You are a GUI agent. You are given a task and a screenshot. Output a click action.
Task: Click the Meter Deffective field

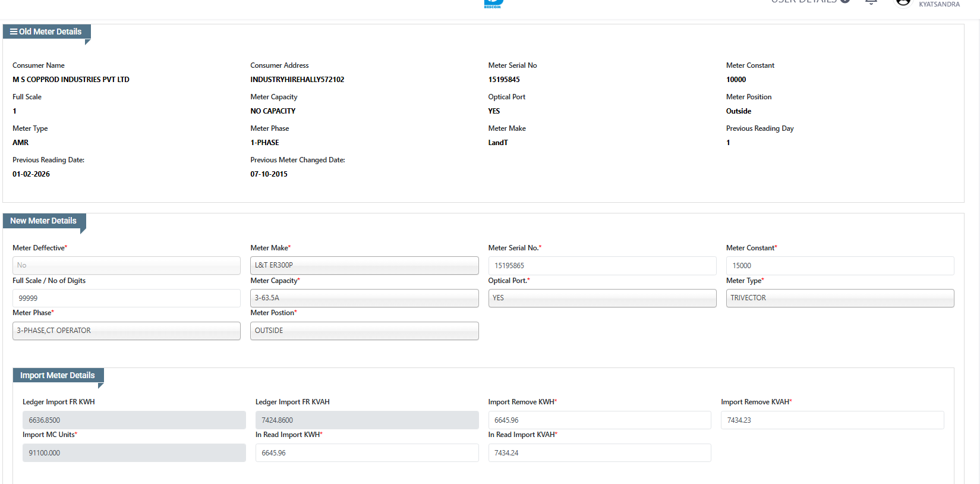[x=126, y=265]
